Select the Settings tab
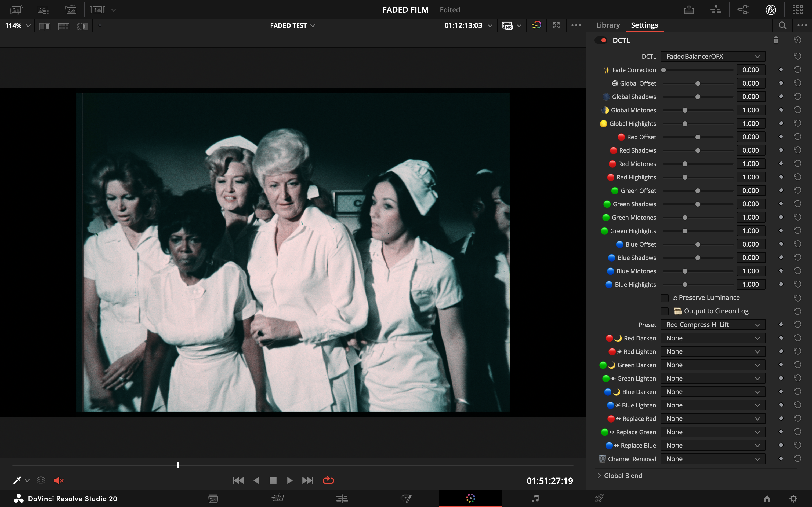 tap(644, 25)
